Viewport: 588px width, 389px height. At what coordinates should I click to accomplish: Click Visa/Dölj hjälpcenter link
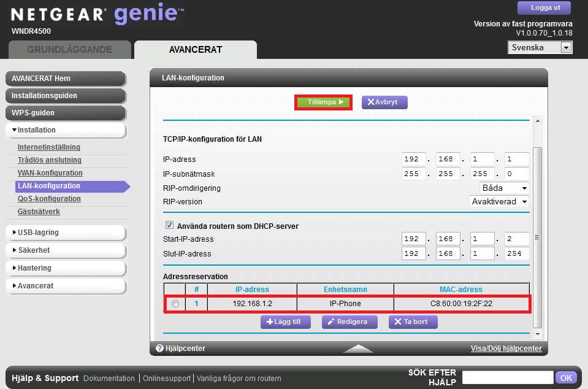point(506,349)
